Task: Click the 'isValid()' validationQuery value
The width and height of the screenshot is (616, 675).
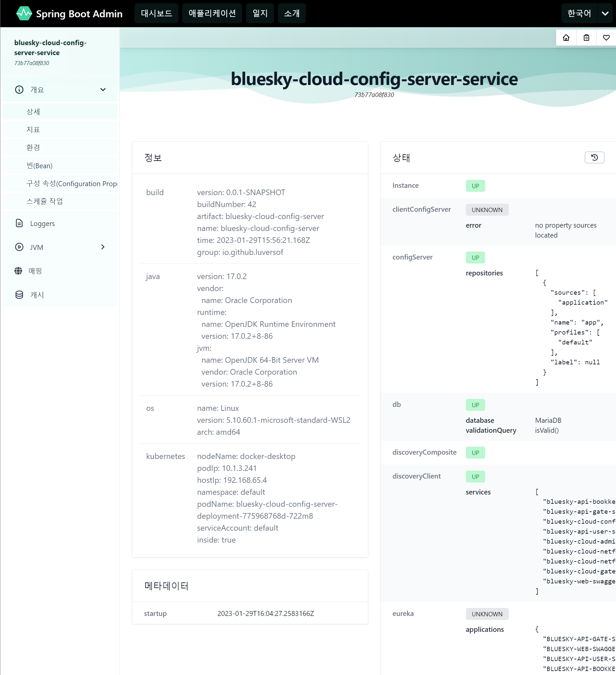Action: (547, 430)
